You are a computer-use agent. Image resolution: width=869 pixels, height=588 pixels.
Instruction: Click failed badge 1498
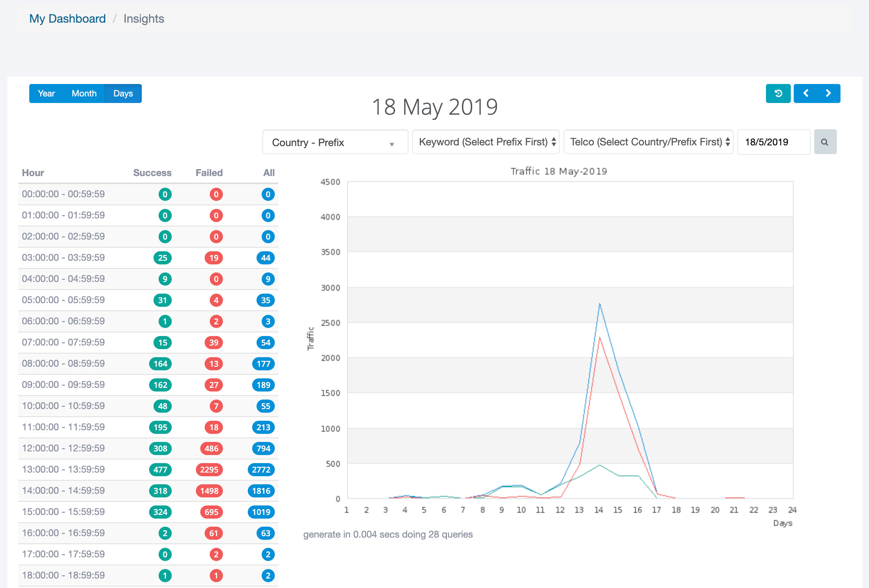coord(209,491)
